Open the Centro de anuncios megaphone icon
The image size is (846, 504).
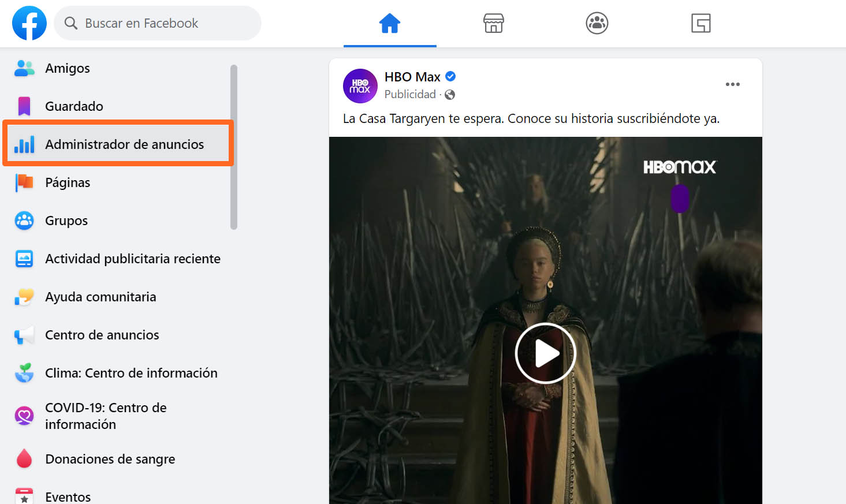(24, 335)
